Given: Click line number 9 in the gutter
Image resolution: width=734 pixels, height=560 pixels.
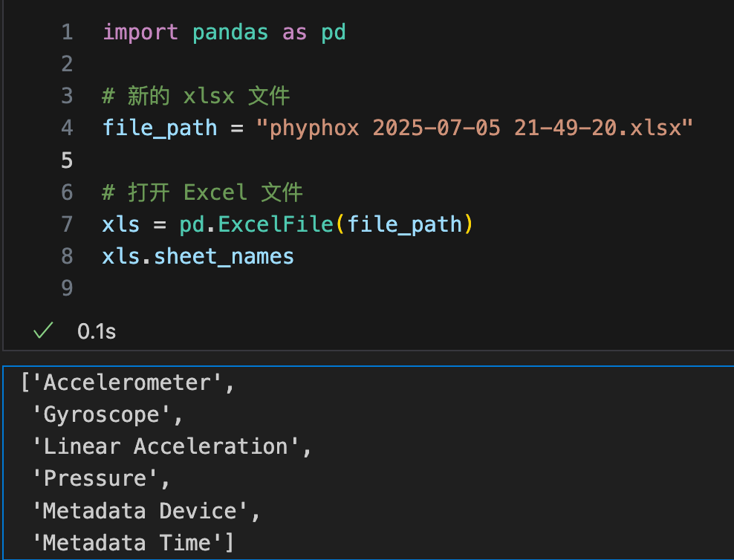Looking at the screenshot, I should coord(67,288).
